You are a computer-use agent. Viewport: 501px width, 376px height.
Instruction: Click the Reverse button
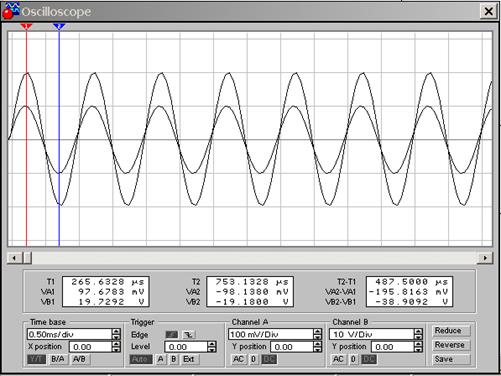pos(450,345)
